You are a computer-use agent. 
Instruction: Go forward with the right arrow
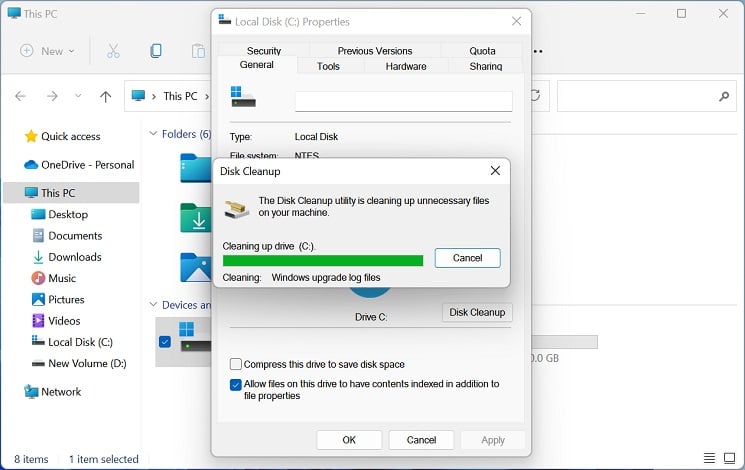coord(52,96)
